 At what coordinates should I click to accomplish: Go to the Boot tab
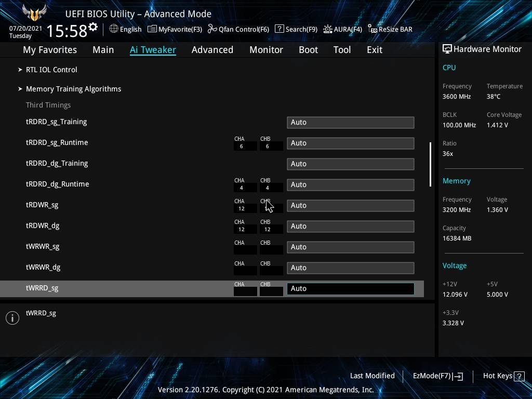(308, 50)
